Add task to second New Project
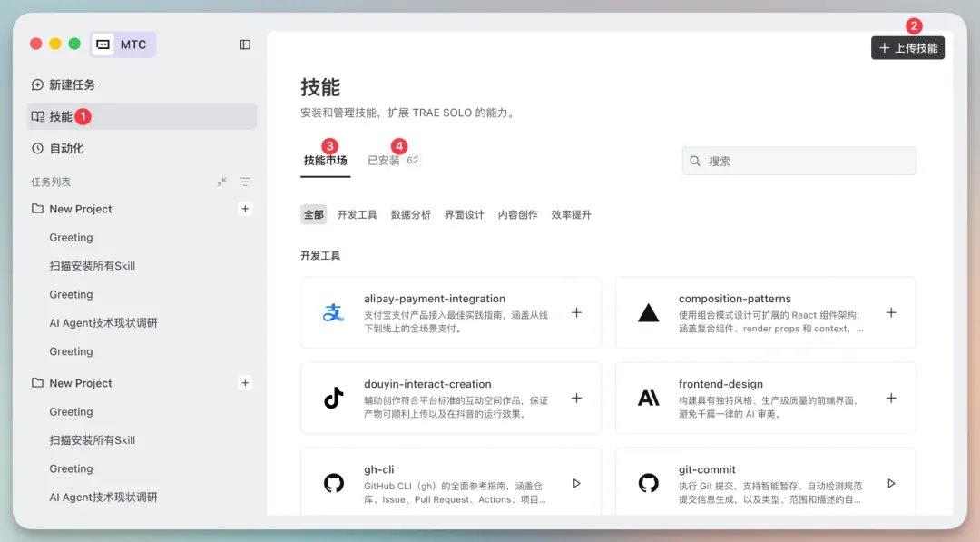 pyautogui.click(x=245, y=383)
